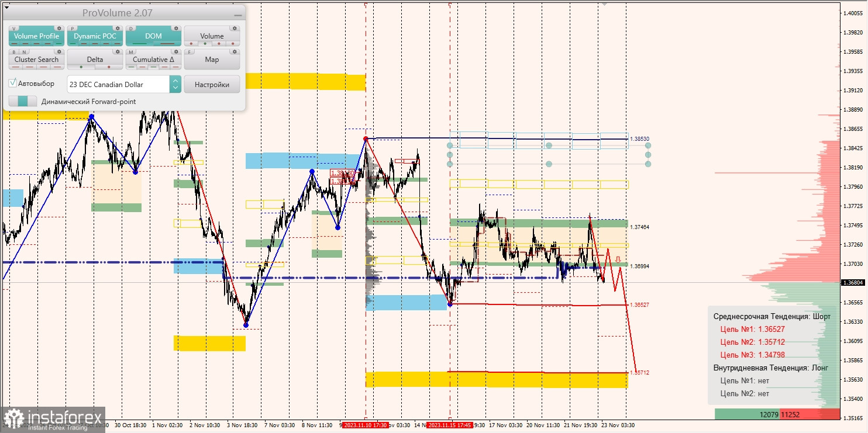Click the N hotkey badge on Cluster Search
The height and width of the screenshot is (433, 868).
[x=23, y=52]
